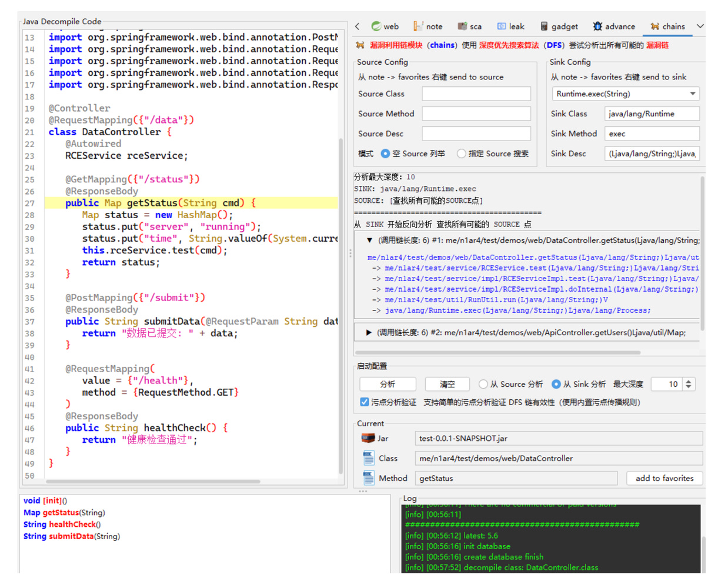This screenshot has width=718, height=588.
Task: Switch to the advance tab
Action: [614, 26]
